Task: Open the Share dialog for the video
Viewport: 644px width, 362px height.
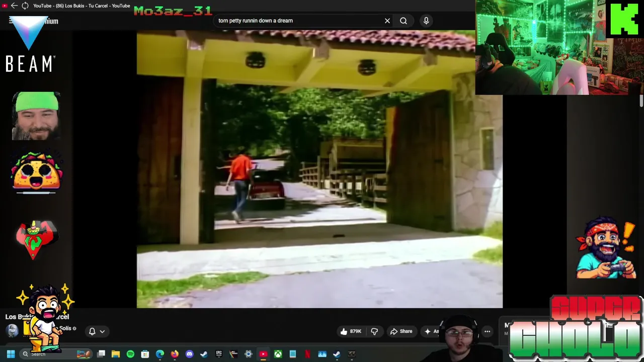Action: 401,331
